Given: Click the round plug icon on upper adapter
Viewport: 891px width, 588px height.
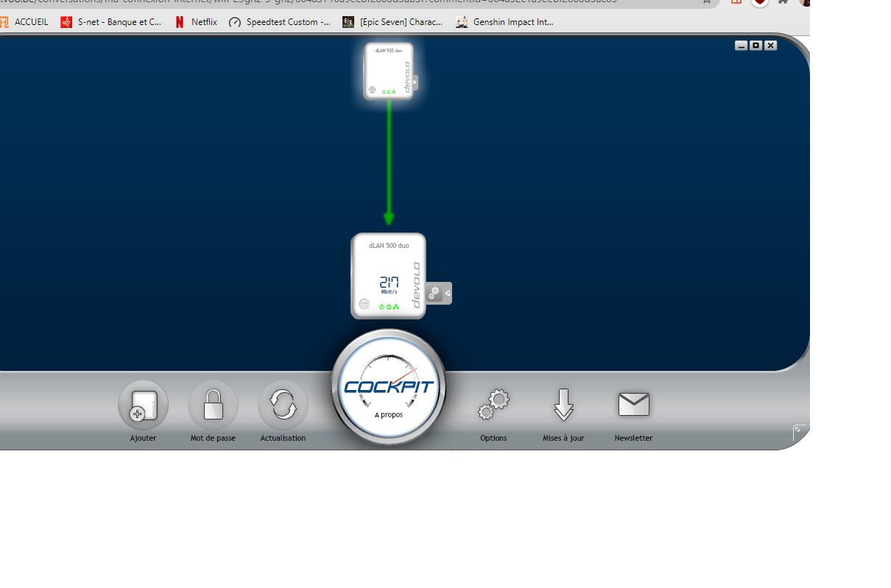Looking at the screenshot, I should [372, 90].
